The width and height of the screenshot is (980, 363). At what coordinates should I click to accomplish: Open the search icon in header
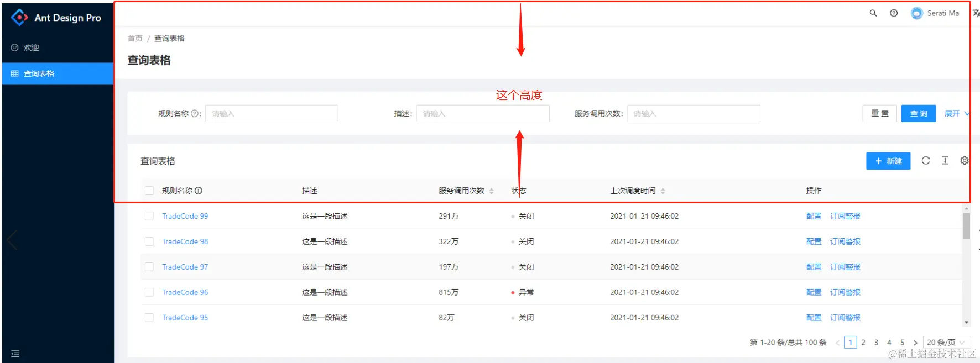point(873,13)
